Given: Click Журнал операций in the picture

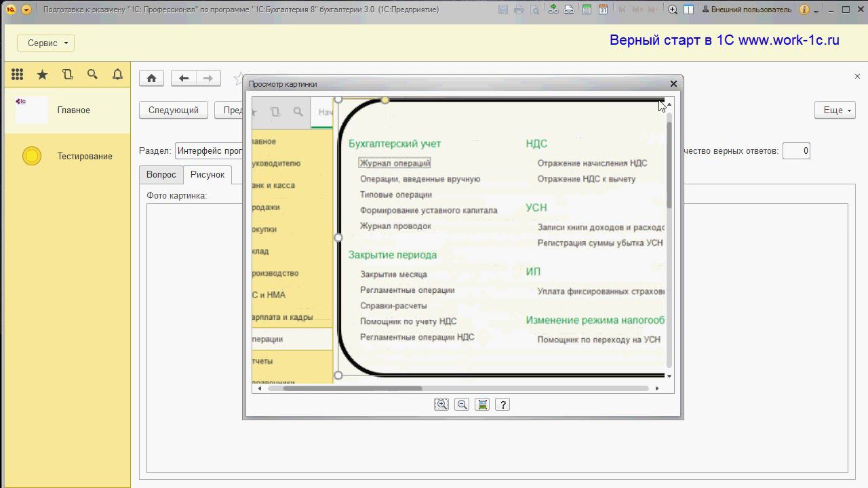Looking at the screenshot, I should pos(395,163).
